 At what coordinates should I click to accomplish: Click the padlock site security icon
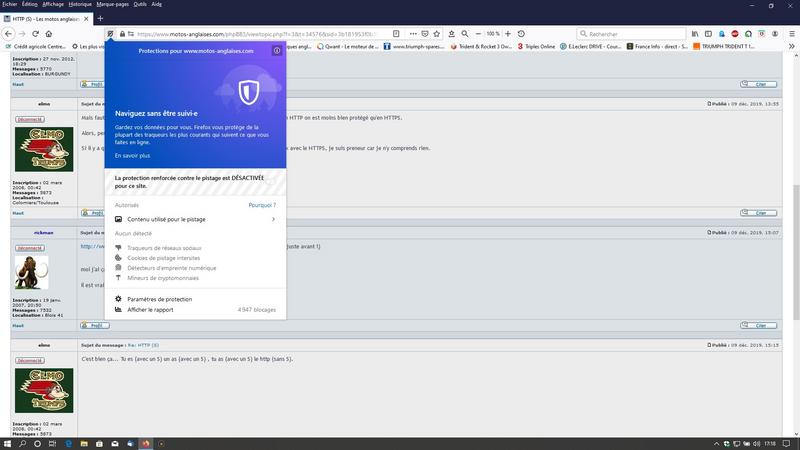[x=122, y=34]
